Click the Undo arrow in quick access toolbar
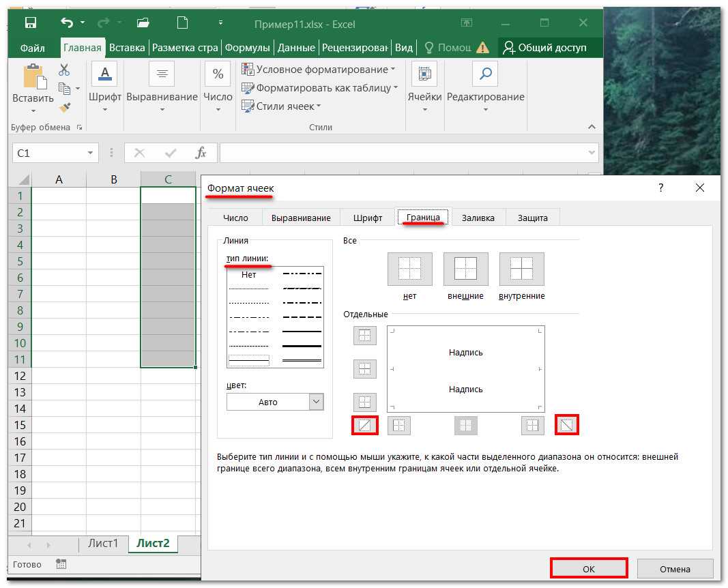 tap(67, 23)
